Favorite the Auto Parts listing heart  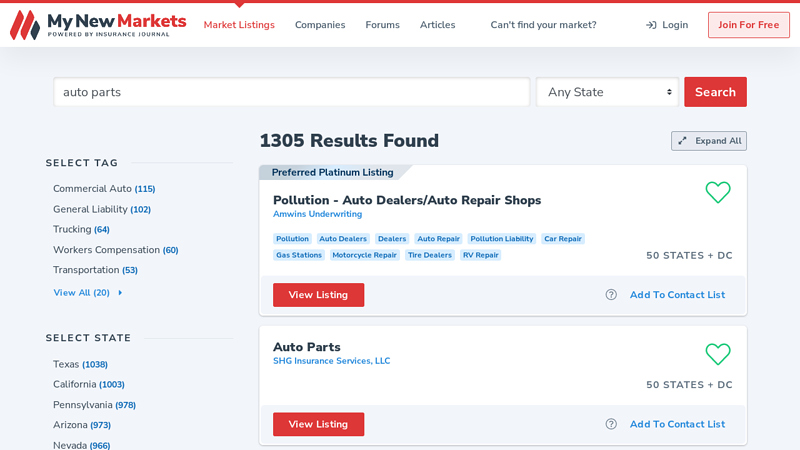(x=717, y=354)
